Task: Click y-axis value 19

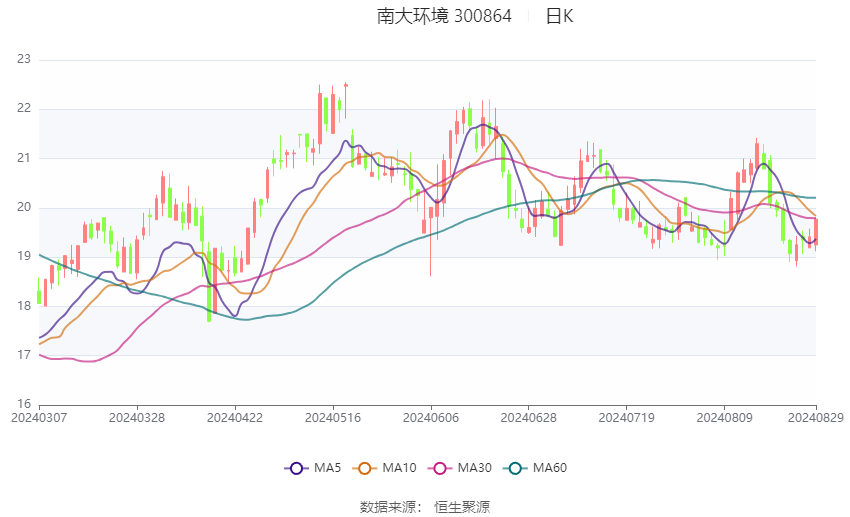Action: pos(24,256)
